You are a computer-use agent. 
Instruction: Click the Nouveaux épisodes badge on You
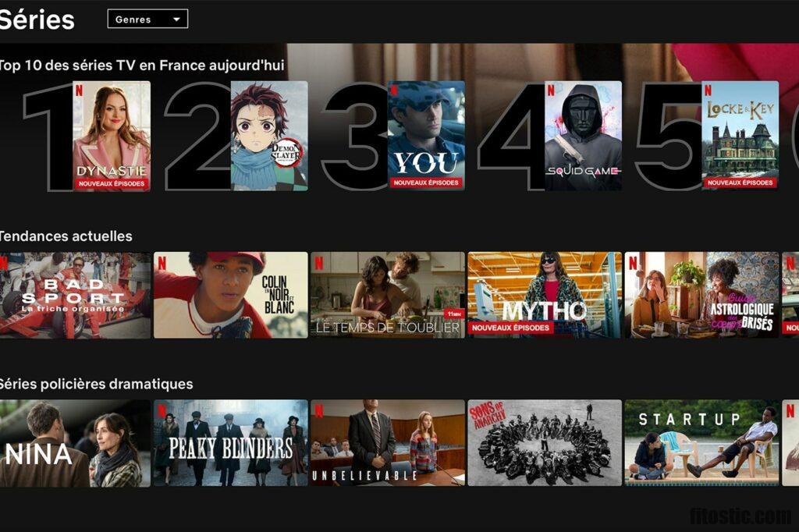[425, 180]
